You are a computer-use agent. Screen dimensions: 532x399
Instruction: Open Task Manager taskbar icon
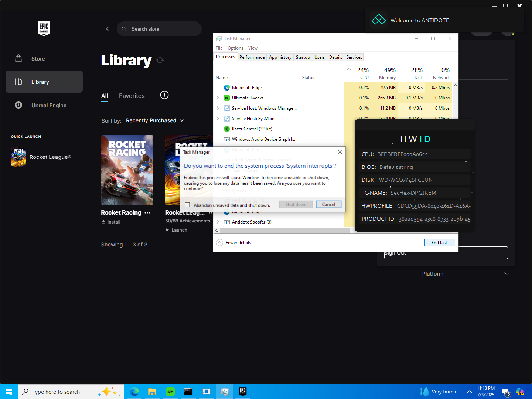224,392
